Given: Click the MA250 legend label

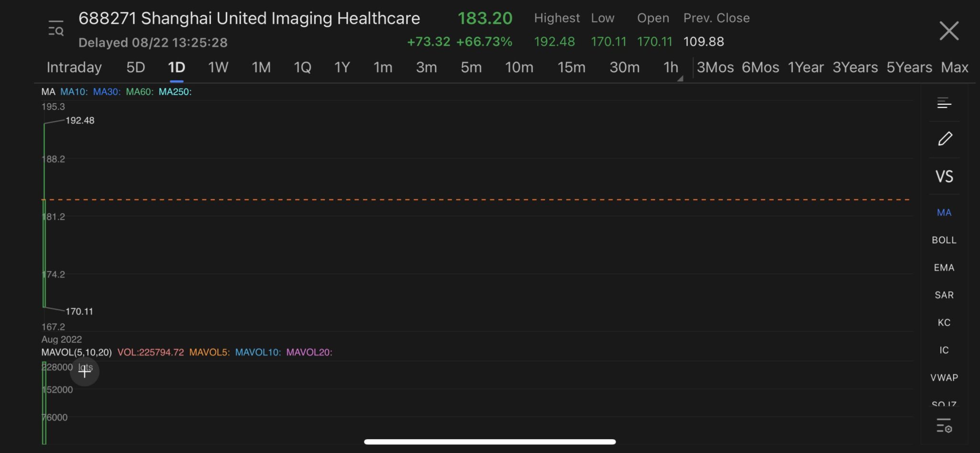Looking at the screenshot, I should [175, 92].
